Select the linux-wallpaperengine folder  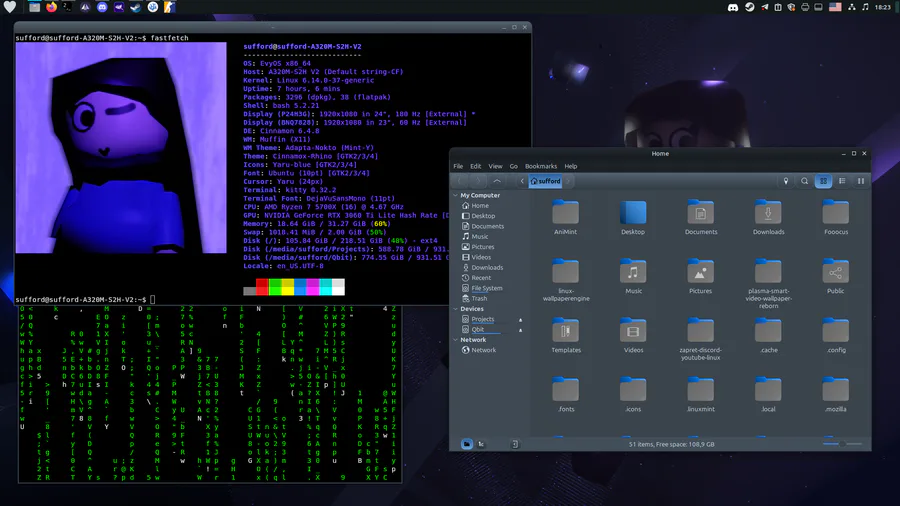[566, 280]
